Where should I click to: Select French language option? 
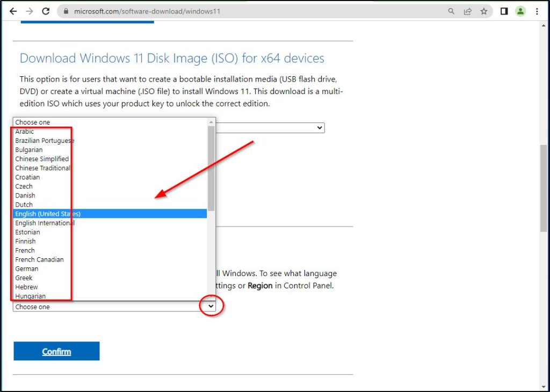coord(110,250)
